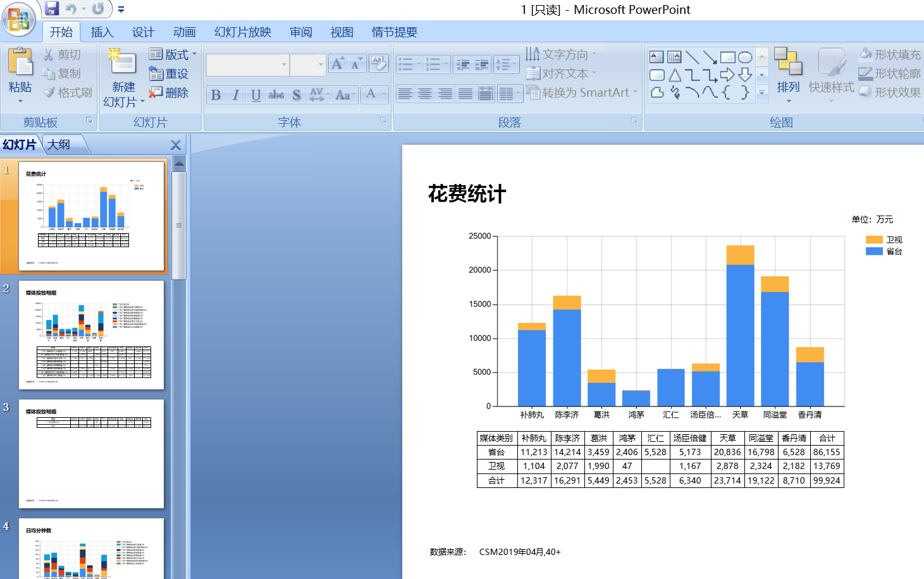Screen dimensions: 924x579
Task: Click 对齐文本 (Align Text) button
Action: pos(561,74)
